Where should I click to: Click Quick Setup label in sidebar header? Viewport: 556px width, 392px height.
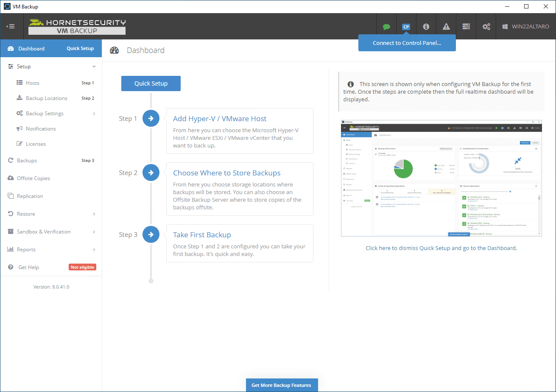pyautogui.click(x=80, y=48)
